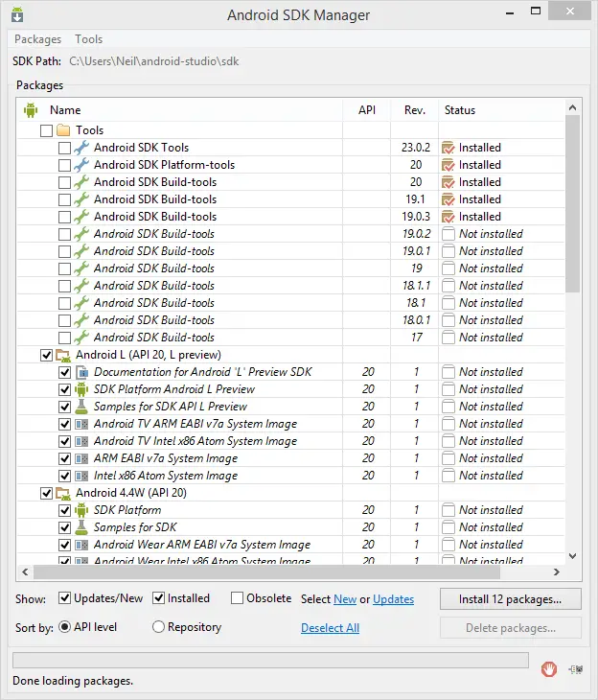Click the wrench icon beside Android SDK Tools

[x=81, y=148]
